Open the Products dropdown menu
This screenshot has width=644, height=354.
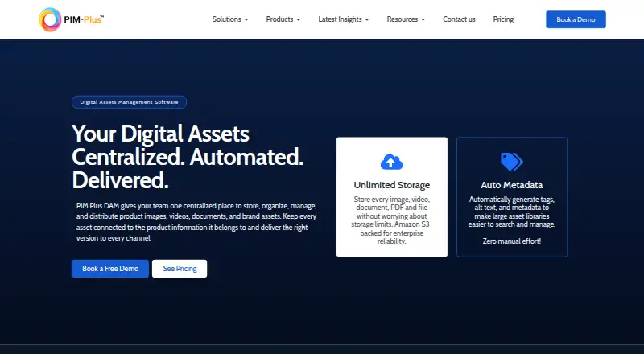(283, 19)
